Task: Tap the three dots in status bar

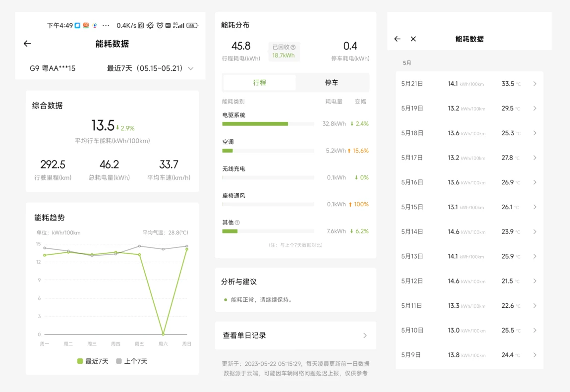Action: click(x=106, y=25)
